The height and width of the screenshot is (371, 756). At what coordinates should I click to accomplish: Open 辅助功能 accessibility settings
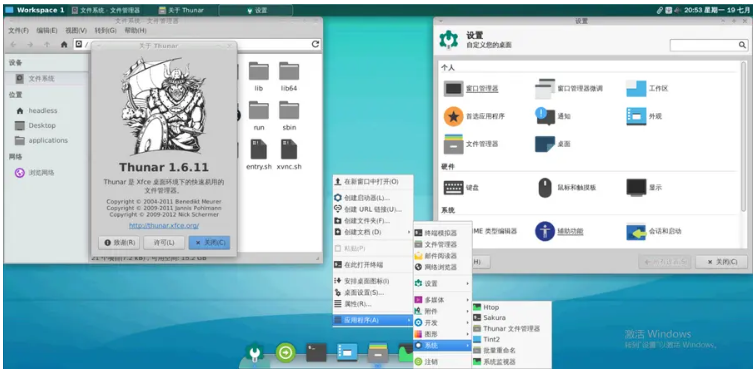click(x=559, y=231)
